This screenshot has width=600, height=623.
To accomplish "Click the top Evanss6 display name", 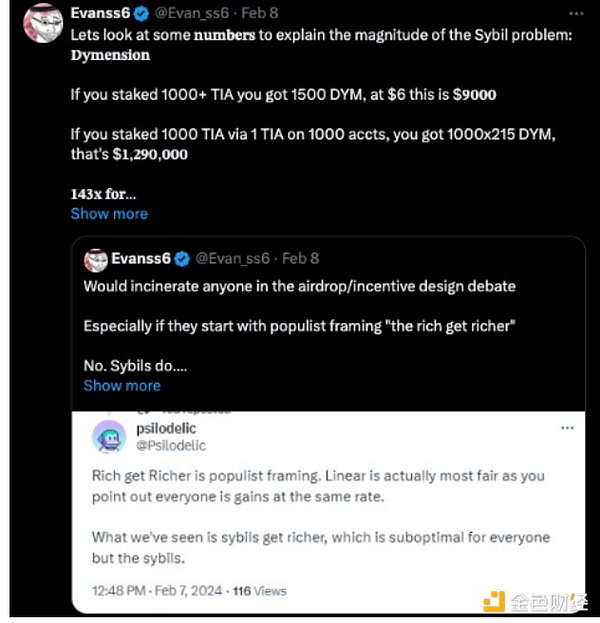I will point(100,15).
